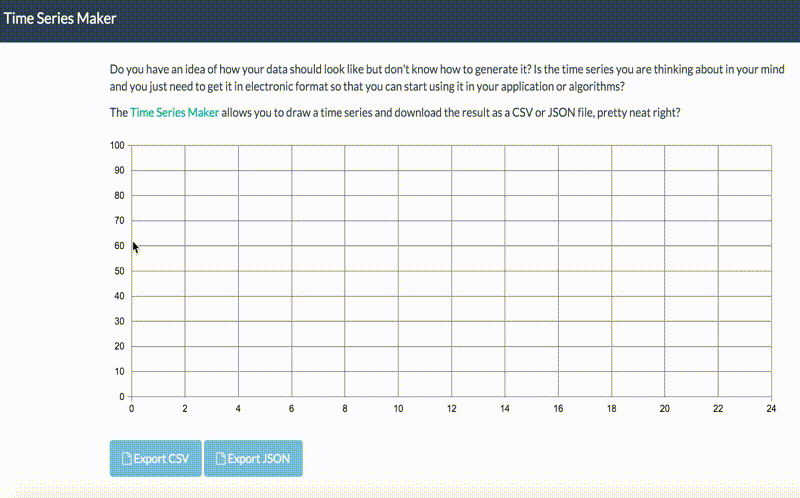This screenshot has height=498, width=800.
Task: Click chart grid where x=8 meets y=80
Action: coord(345,195)
